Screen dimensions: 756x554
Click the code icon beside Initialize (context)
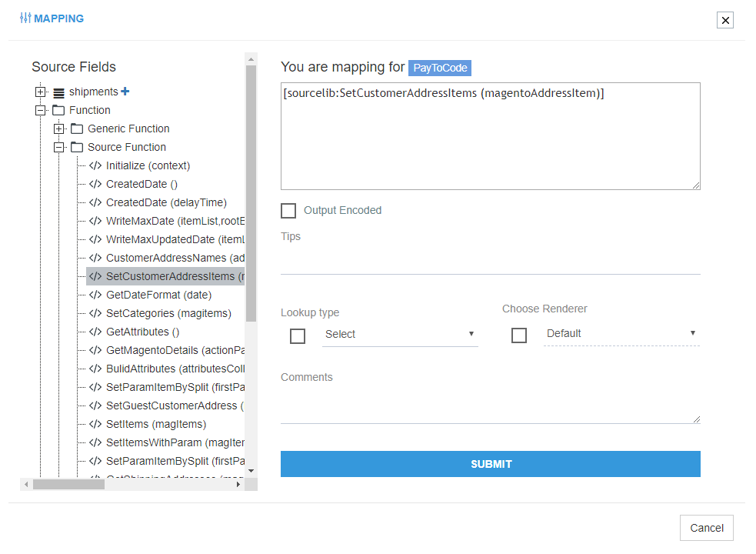[95, 165]
